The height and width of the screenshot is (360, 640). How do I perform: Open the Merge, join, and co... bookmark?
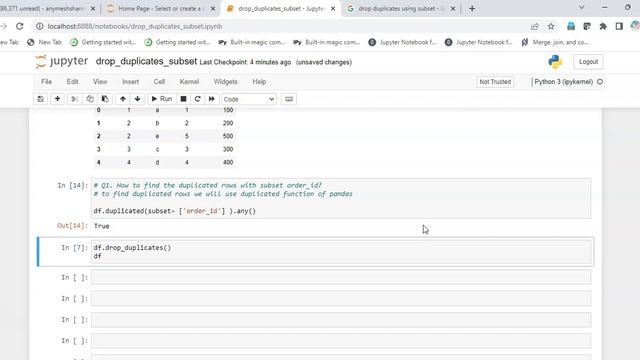click(x=555, y=42)
